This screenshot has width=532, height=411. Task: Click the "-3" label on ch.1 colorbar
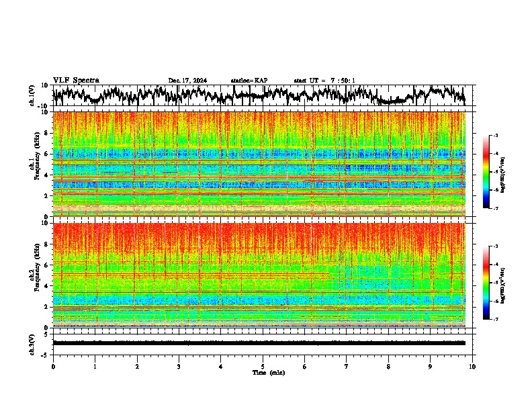point(495,135)
